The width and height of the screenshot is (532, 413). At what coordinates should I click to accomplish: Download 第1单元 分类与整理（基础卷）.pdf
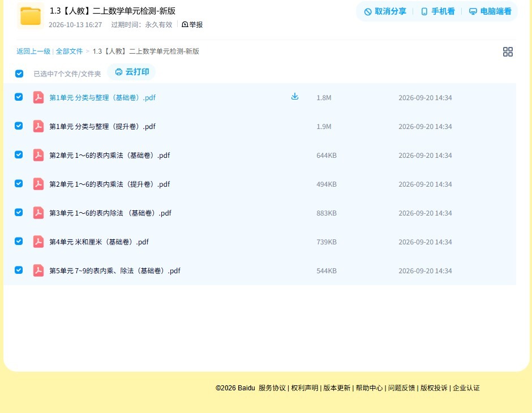tap(295, 97)
